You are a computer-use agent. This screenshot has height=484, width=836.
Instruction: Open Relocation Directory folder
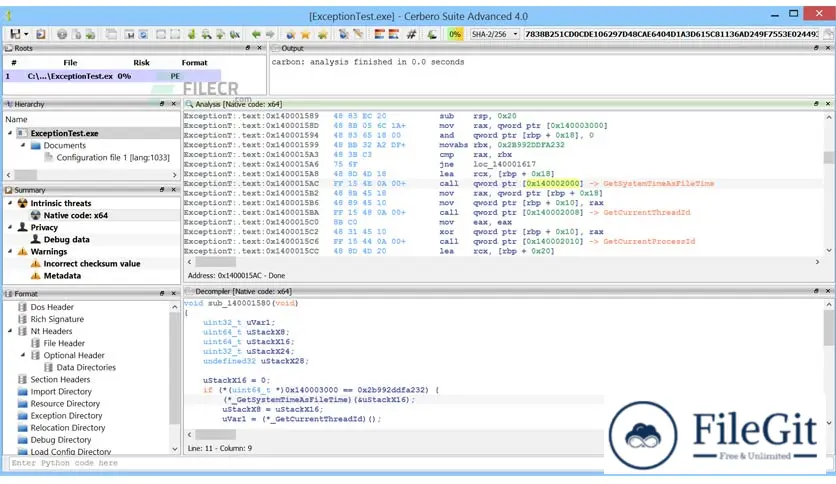(68, 427)
